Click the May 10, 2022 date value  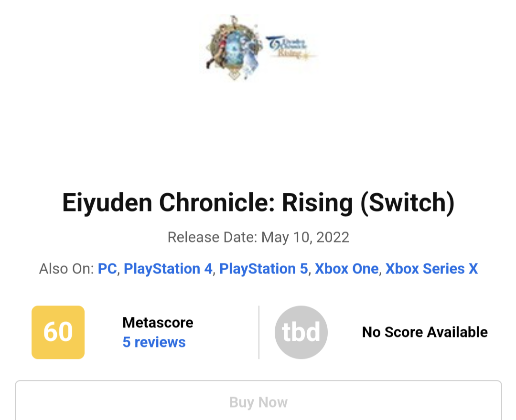point(305,237)
